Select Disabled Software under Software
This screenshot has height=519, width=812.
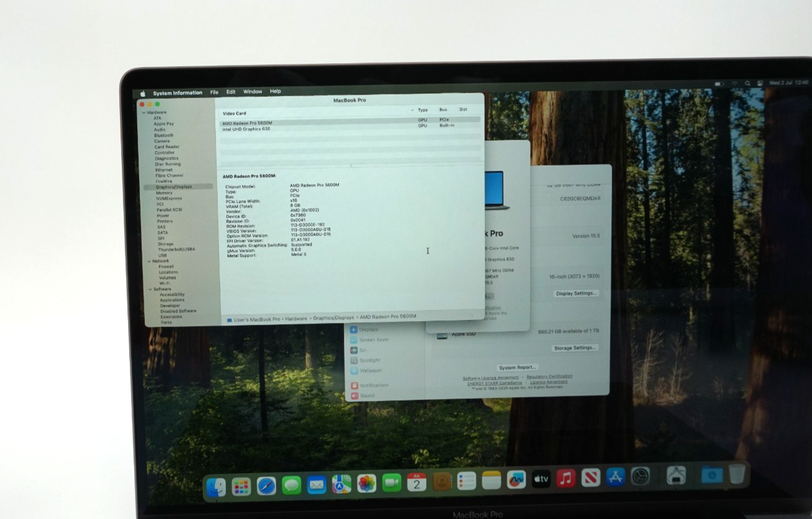178,311
